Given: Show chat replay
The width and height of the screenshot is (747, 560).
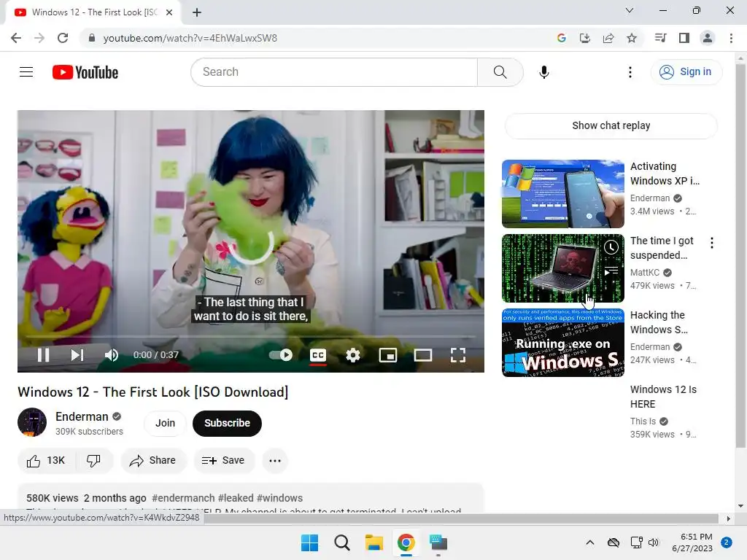Looking at the screenshot, I should 611,125.
